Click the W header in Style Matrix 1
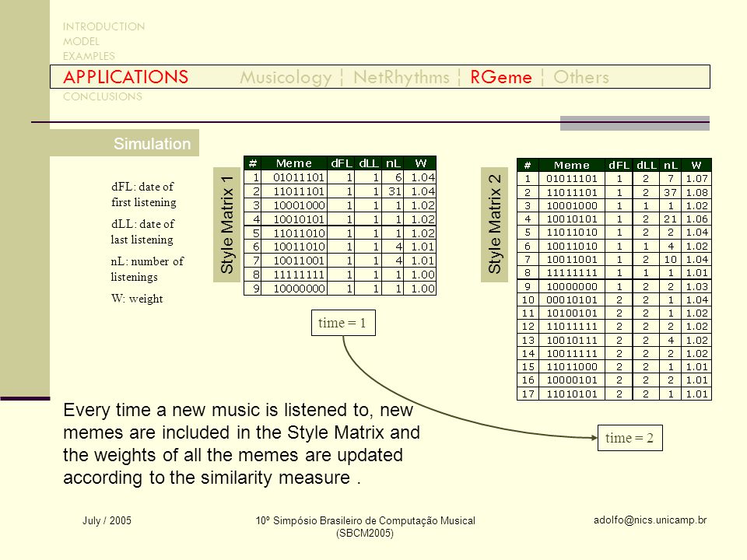Viewport: 747px width, 560px height. coord(420,163)
